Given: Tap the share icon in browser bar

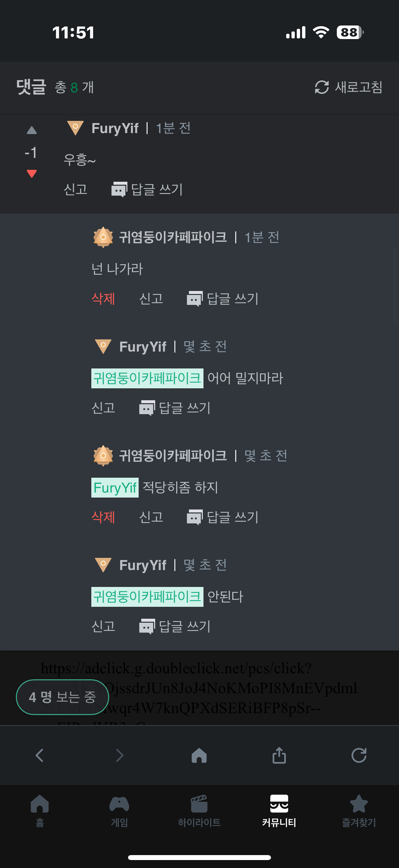Looking at the screenshot, I should (279, 755).
